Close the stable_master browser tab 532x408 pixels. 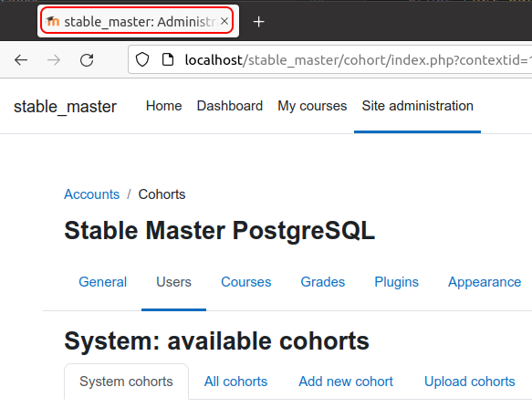point(224,21)
